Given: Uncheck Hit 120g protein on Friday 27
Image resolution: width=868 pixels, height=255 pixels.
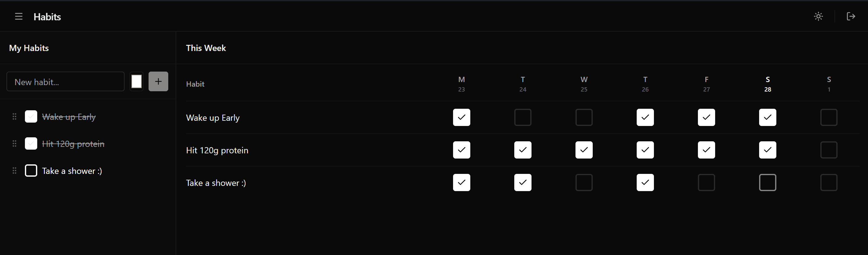Looking at the screenshot, I should 706,150.
